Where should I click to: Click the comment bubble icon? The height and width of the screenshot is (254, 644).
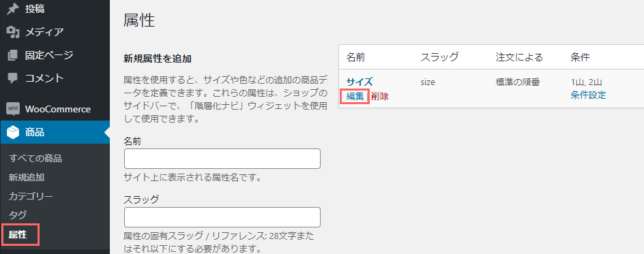click(14, 78)
